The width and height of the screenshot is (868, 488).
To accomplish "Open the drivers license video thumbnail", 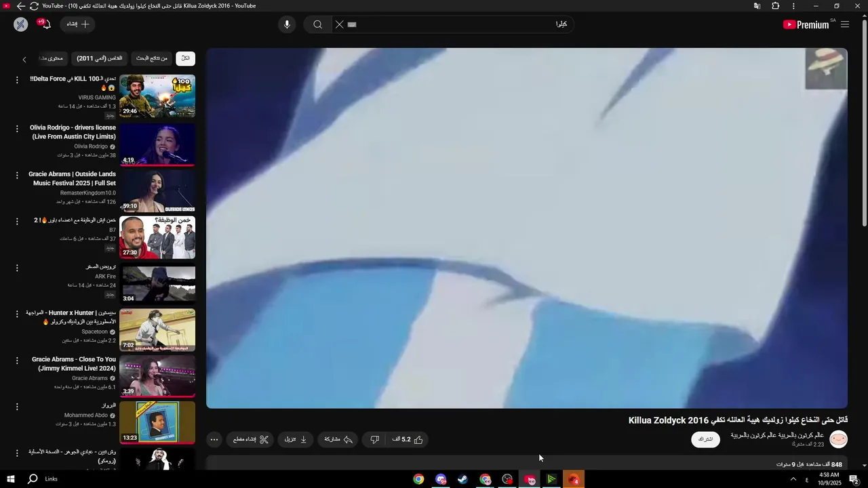I will (157, 144).
